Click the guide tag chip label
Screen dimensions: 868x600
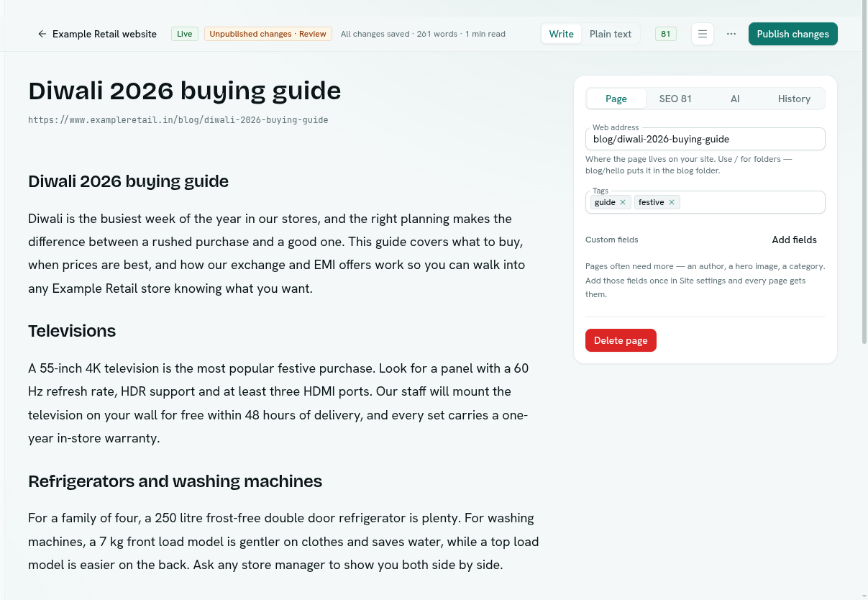coord(605,202)
